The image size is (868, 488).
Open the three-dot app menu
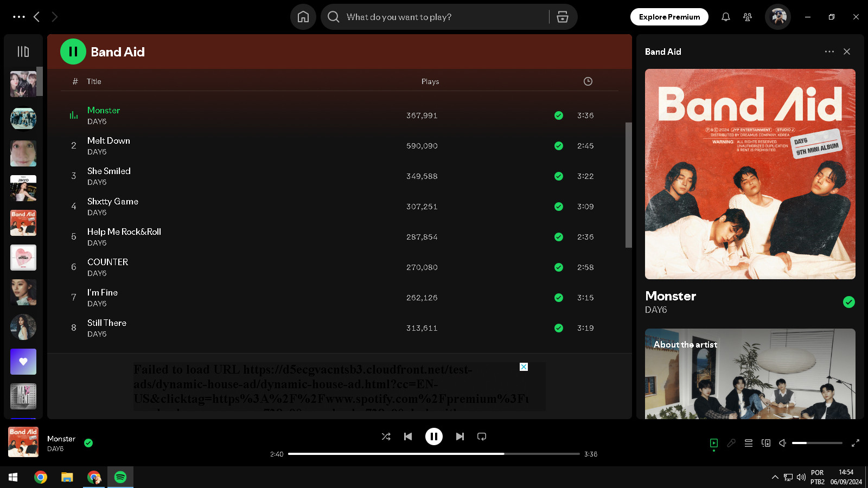pyautogui.click(x=19, y=17)
